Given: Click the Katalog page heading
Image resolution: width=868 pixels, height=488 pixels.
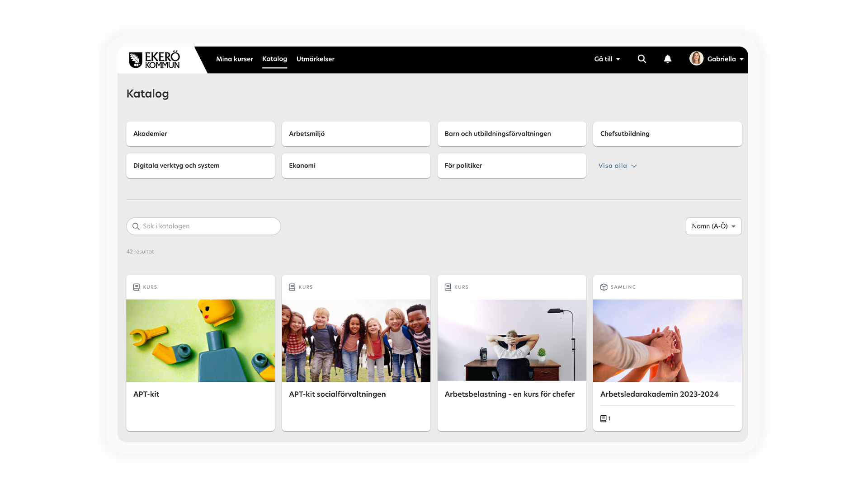Looking at the screenshot, I should [x=147, y=94].
